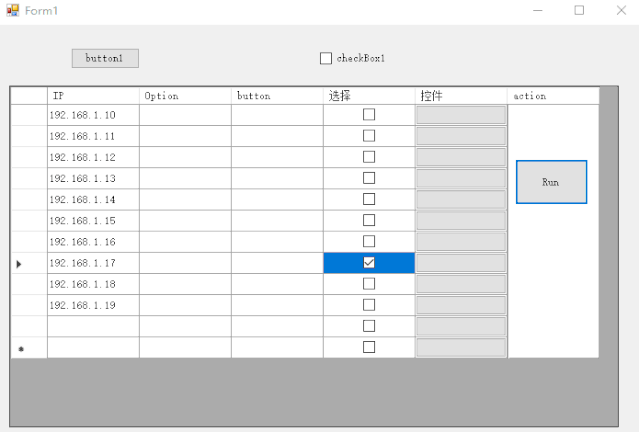639x432 pixels.
Task: Check the box in the 192.168.1.10 row
Action: pos(369,115)
